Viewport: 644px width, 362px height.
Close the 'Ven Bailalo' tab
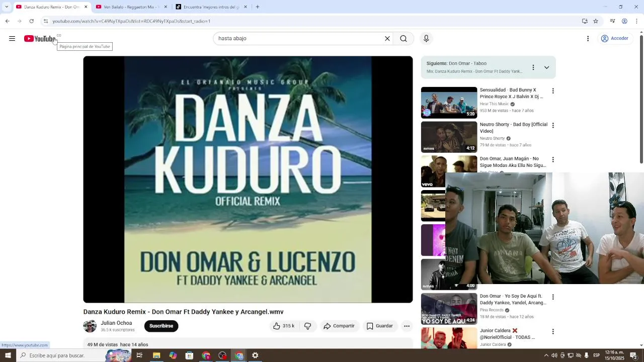[x=166, y=7]
